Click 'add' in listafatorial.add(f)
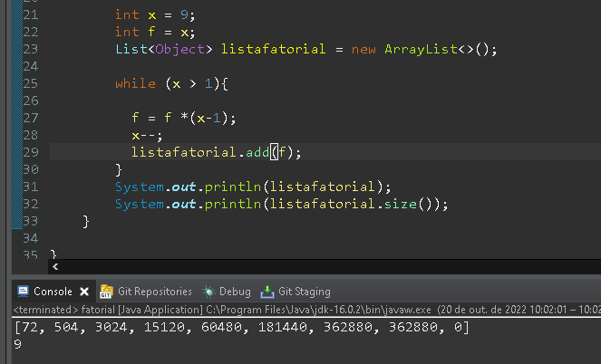The height and width of the screenshot is (364, 601). pyautogui.click(x=257, y=152)
